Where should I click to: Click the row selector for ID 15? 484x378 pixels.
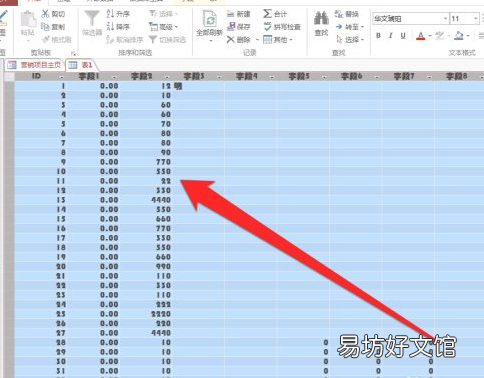click(9, 219)
